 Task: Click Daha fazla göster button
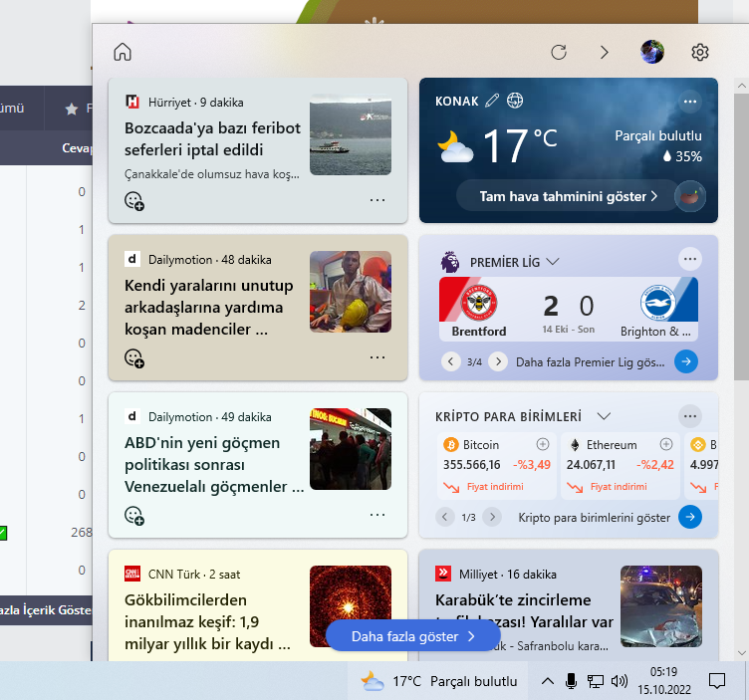click(x=413, y=636)
